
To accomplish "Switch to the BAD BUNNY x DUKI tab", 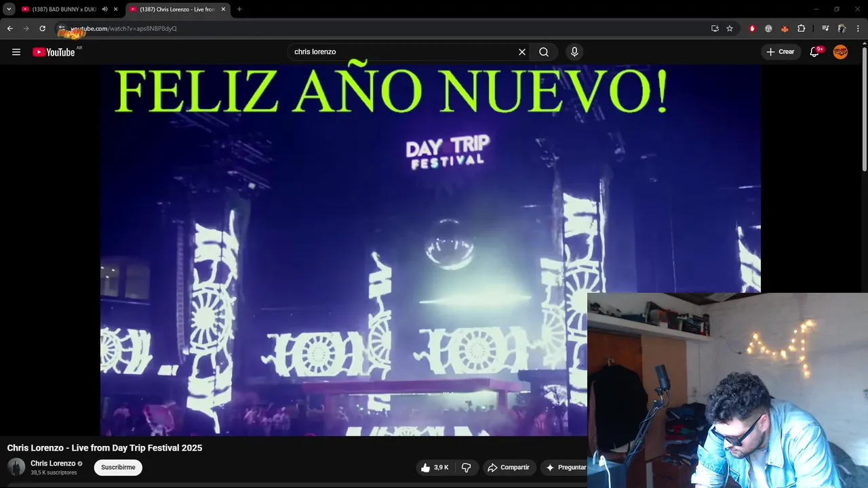I will click(64, 9).
